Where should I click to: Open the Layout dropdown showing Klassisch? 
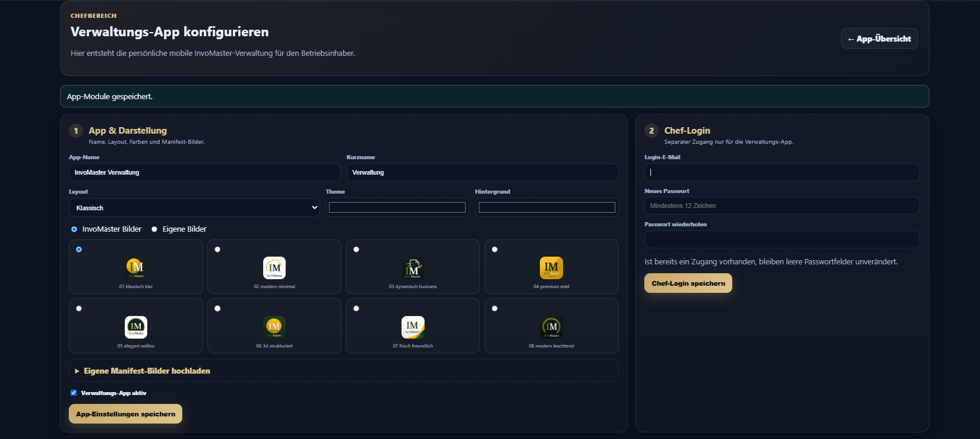point(194,207)
